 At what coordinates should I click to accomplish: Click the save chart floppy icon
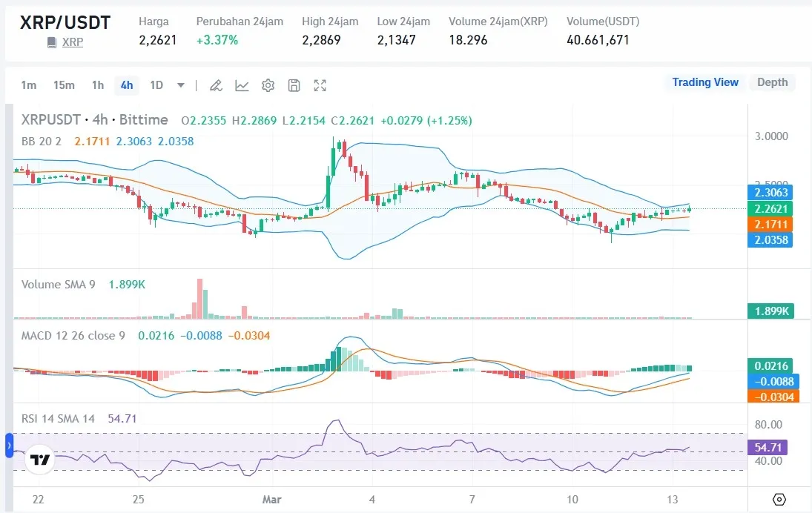pos(294,85)
